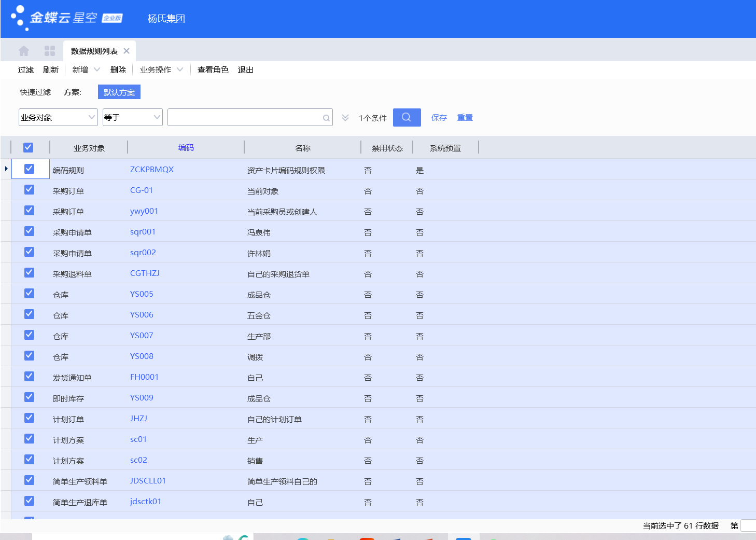This screenshot has width=756, height=540.
Task: Open the ywy001 code link
Action: pos(144,211)
